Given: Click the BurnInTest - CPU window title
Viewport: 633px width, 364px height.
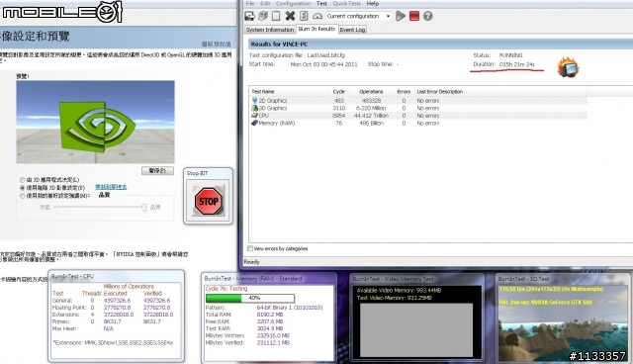Looking at the screenshot, I should tap(72, 276).
